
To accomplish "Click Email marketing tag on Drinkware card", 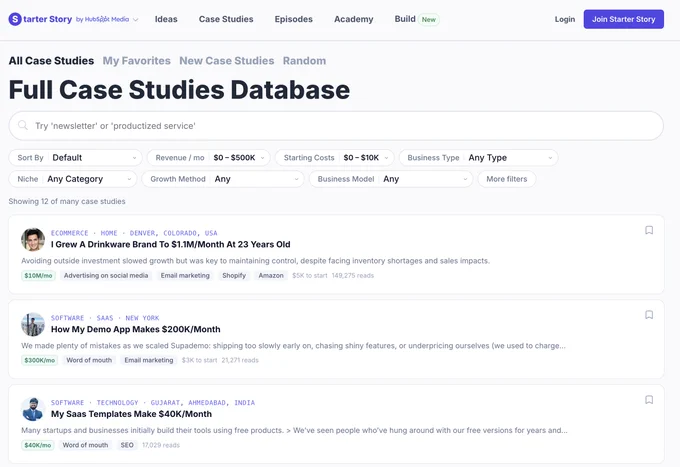I will [x=185, y=276].
